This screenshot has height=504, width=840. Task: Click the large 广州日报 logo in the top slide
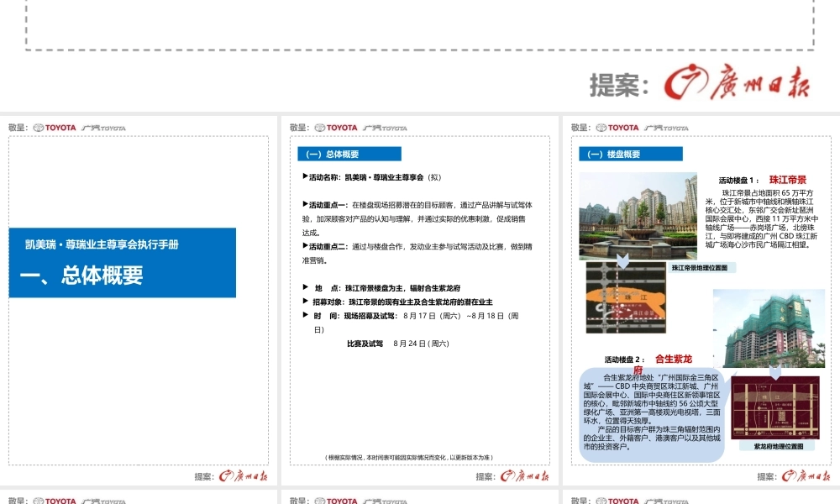click(737, 82)
